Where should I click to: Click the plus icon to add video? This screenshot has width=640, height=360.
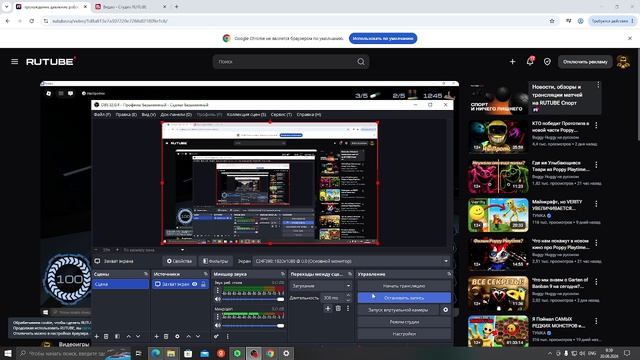click(512, 62)
